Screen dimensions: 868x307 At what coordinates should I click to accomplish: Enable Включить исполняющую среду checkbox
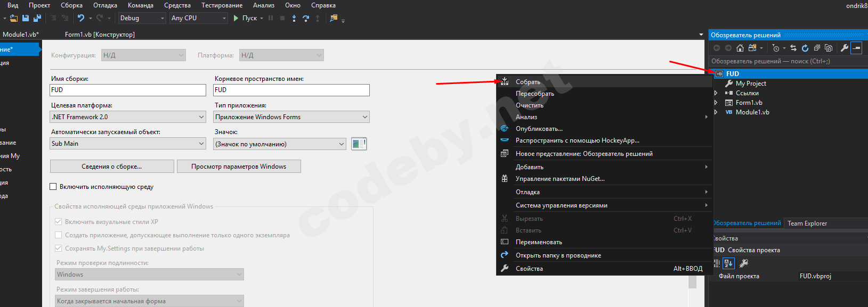[53, 187]
